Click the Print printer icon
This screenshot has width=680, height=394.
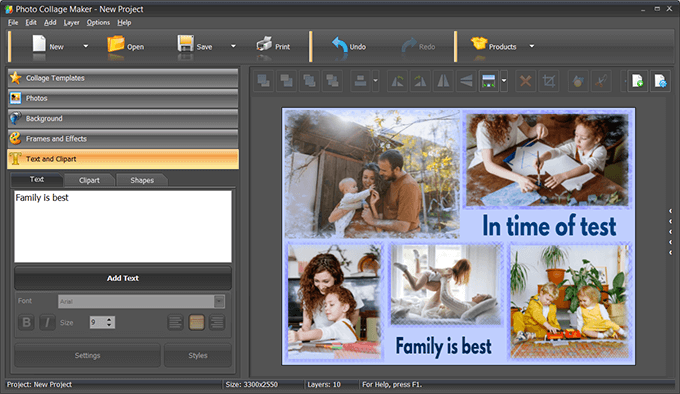(x=264, y=44)
